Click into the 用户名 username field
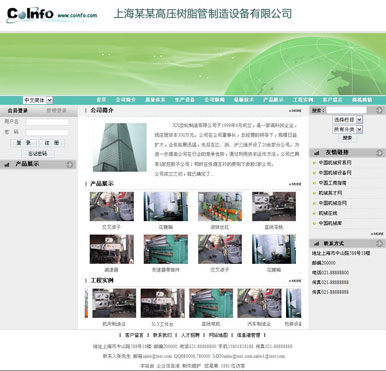 click(47, 122)
